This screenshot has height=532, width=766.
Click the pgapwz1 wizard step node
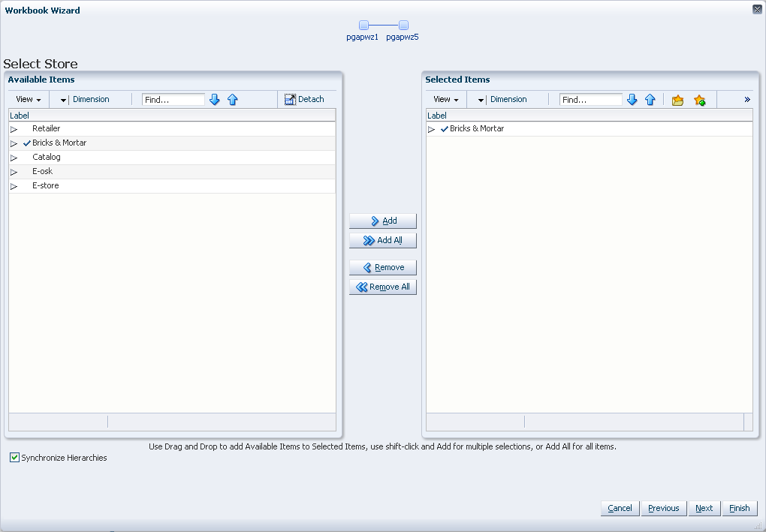(363, 25)
